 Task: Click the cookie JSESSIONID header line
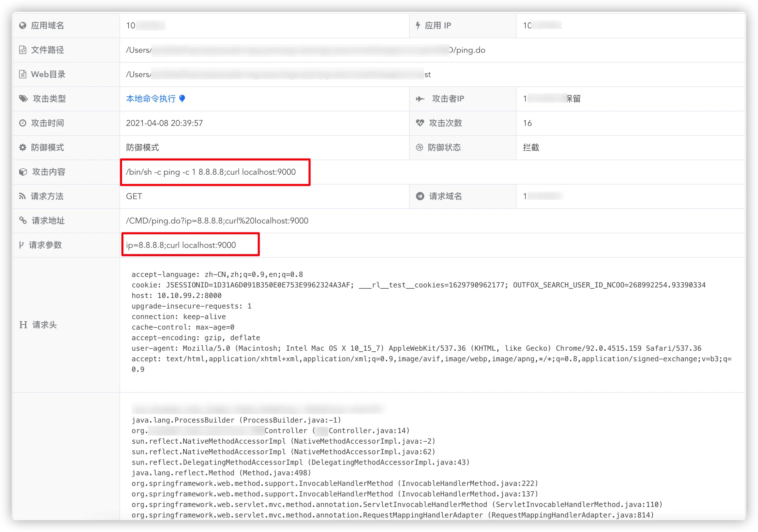418,285
